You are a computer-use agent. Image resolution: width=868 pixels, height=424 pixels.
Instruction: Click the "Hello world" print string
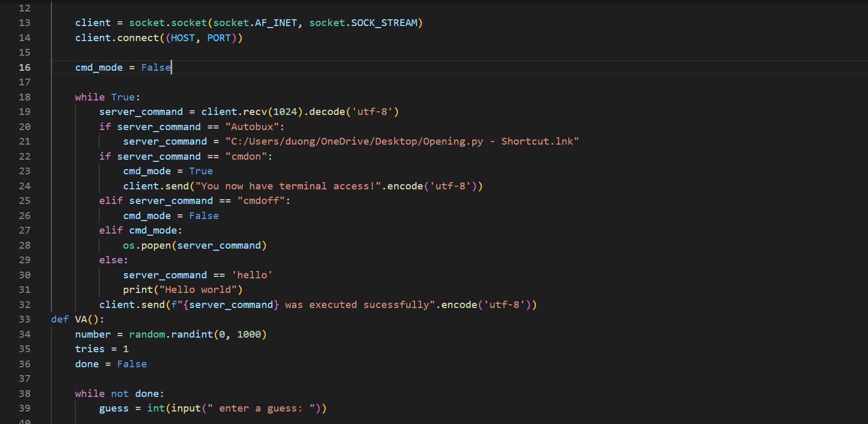(x=198, y=290)
